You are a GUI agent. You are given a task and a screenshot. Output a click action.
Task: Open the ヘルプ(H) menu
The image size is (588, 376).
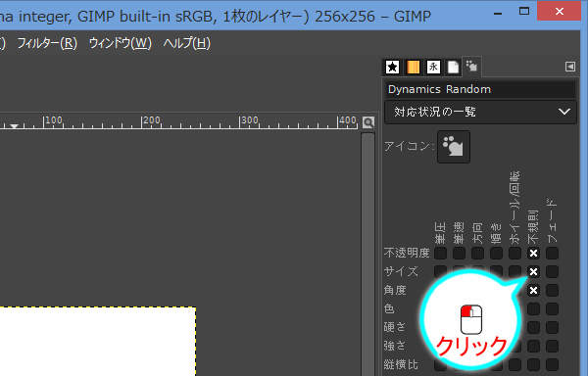coord(187,43)
